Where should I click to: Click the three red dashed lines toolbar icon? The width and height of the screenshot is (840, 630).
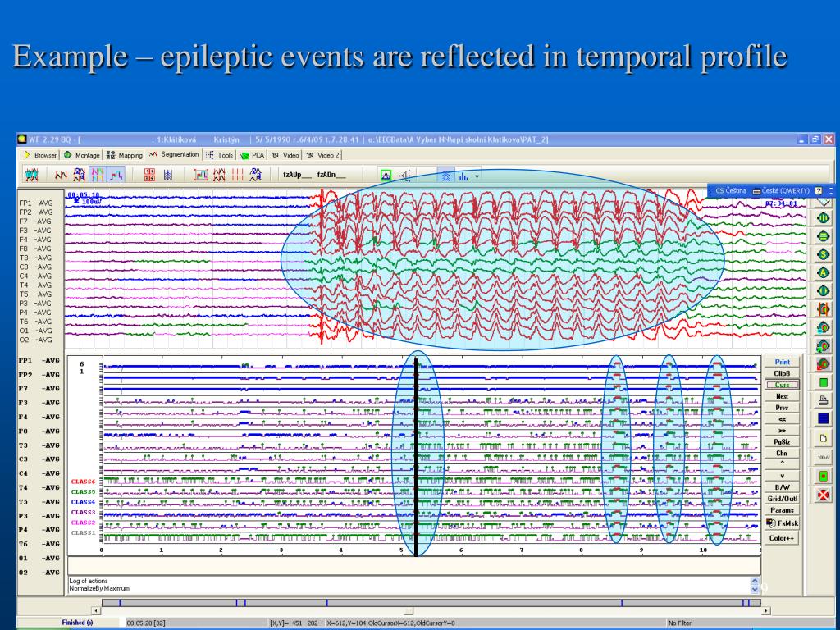(x=236, y=175)
